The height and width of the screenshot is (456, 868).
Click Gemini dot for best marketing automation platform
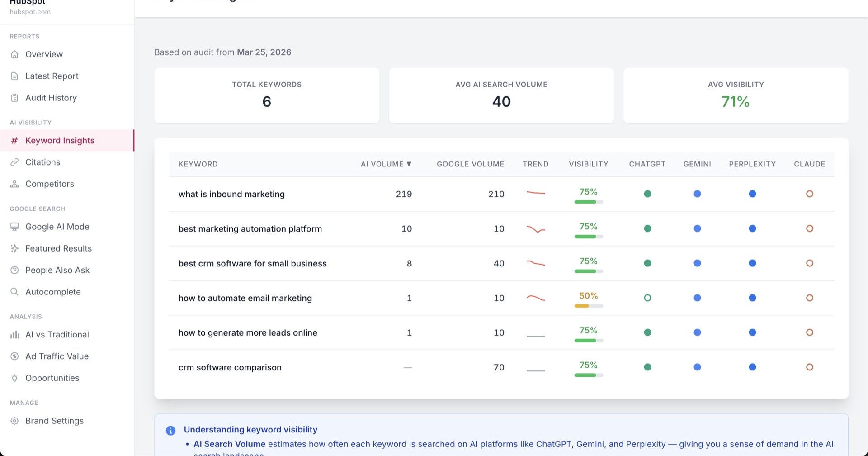pyautogui.click(x=697, y=229)
